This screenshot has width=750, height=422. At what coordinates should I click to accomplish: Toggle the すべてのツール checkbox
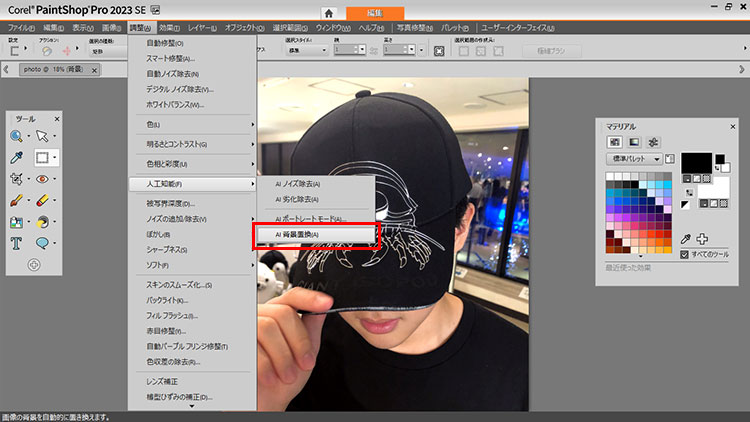(684, 255)
